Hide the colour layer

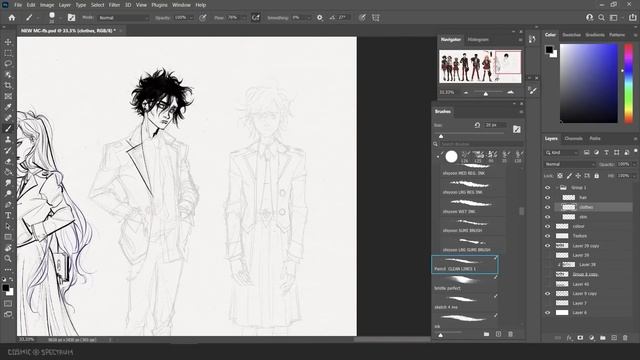[548, 227]
